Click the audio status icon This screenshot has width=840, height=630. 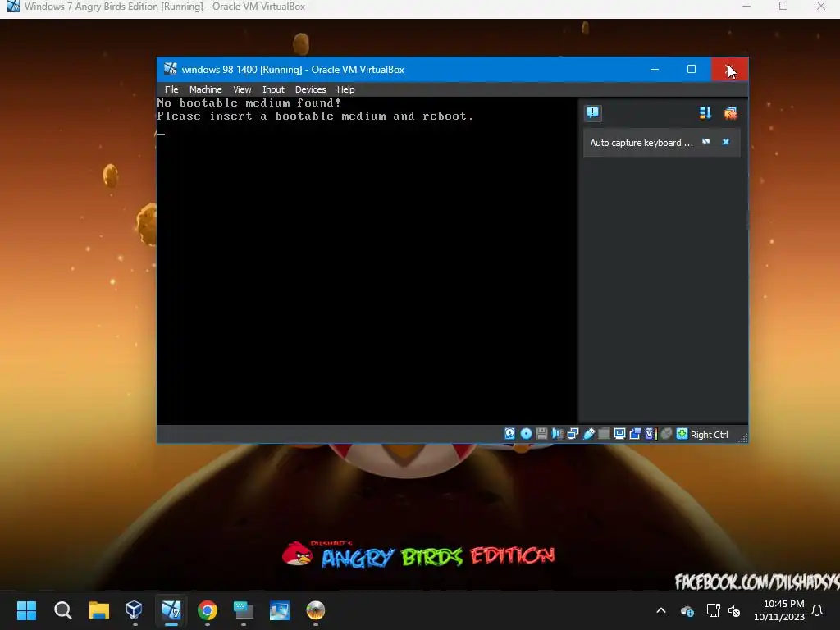557,433
